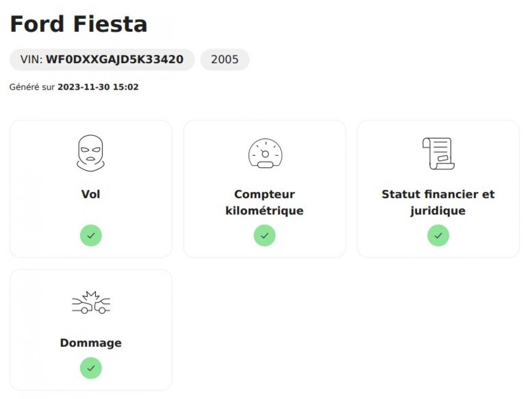Image resolution: width=532 pixels, height=399 pixels.
Task: Click the 2005 year badge
Action: point(224,59)
